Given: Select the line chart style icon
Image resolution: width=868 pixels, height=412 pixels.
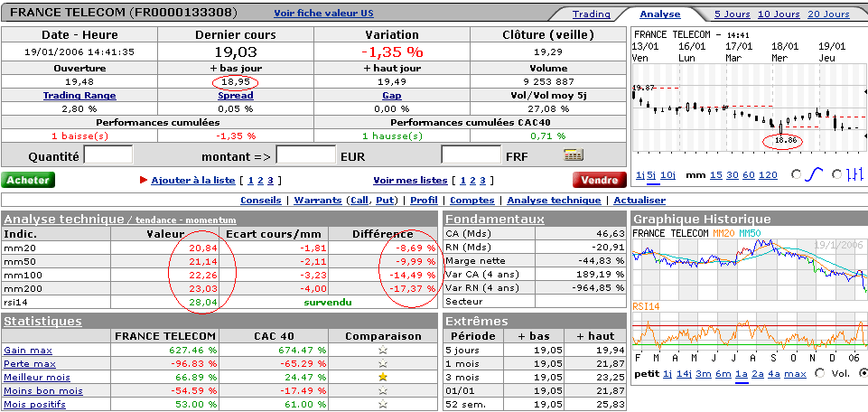Looking at the screenshot, I should pos(816,175).
